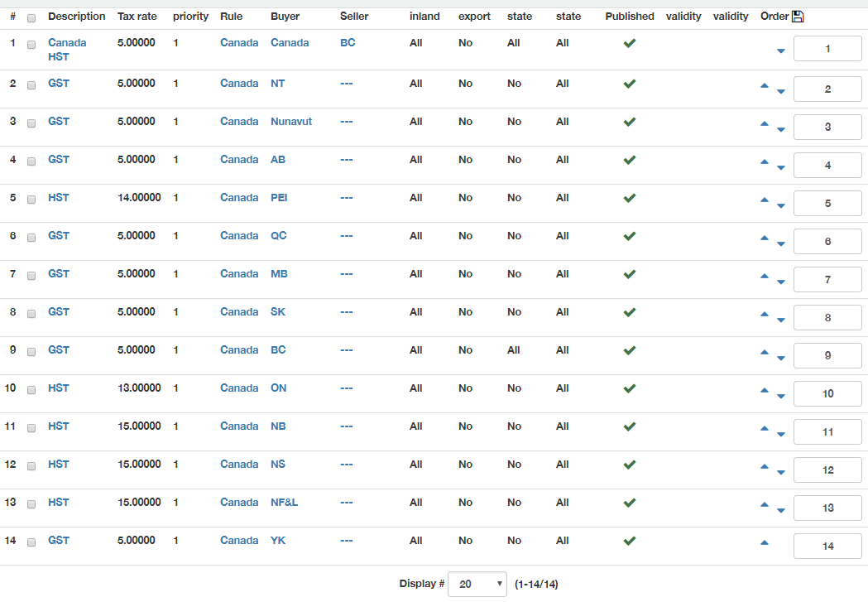The width and height of the screenshot is (868, 602).
Task: Select the checkbox for row 9 BC
Action: click(x=31, y=352)
